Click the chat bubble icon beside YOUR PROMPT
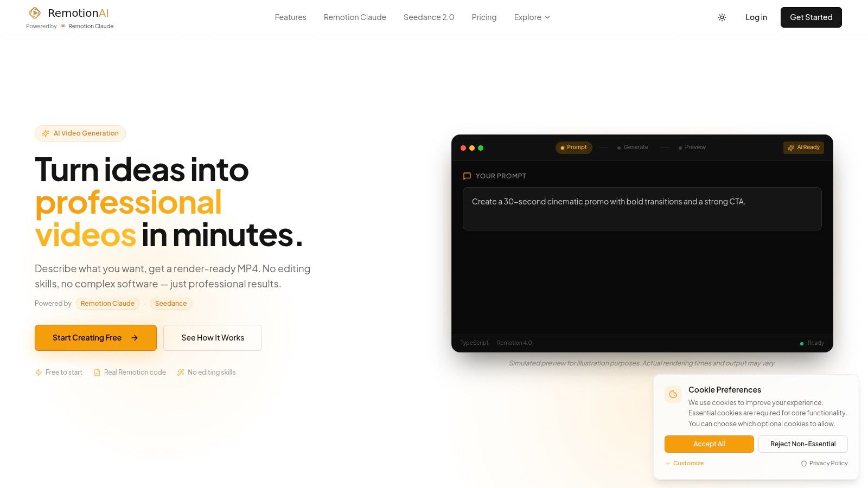The width and height of the screenshot is (868, 488). click(x=467, y=176)
